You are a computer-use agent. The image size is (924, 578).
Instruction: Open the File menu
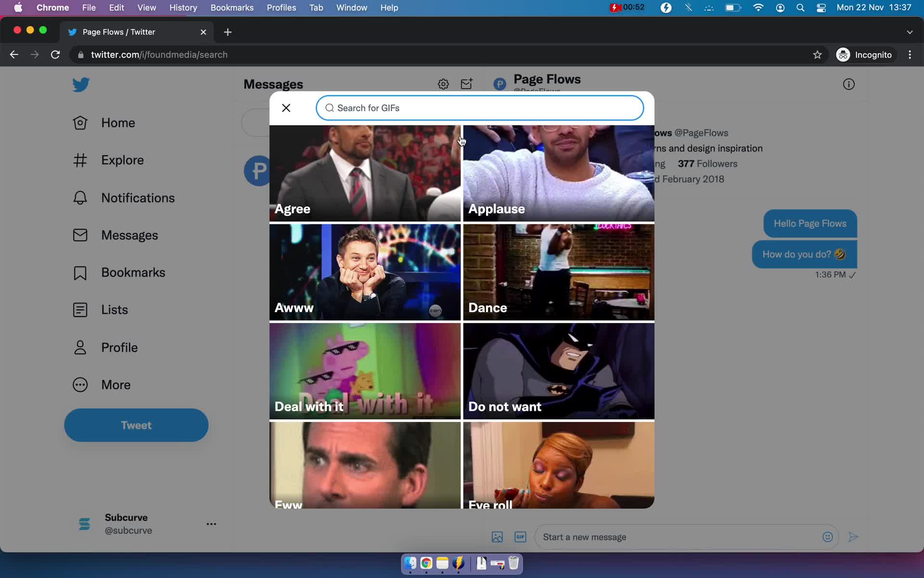pos(89,8)
